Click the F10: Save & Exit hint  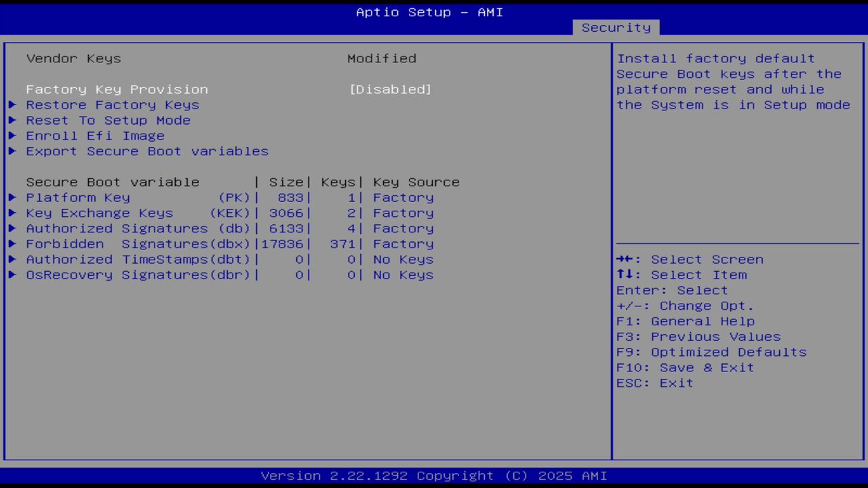[685, 367]
